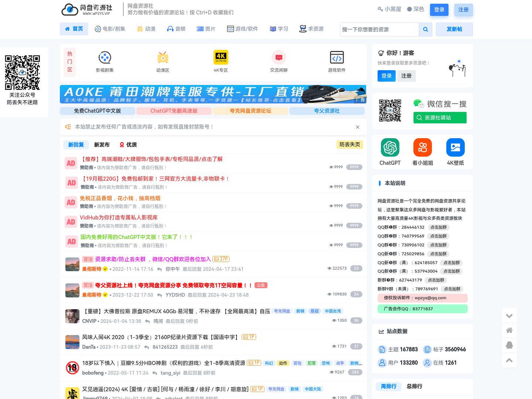Click 点击加群 for QQ群 284446132
The image size is (532, 399).
(x=439, y=228)
